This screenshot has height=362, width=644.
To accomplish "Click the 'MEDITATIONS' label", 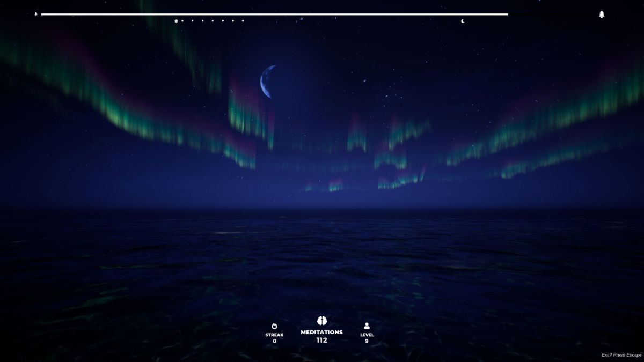I will pos(321,332).
